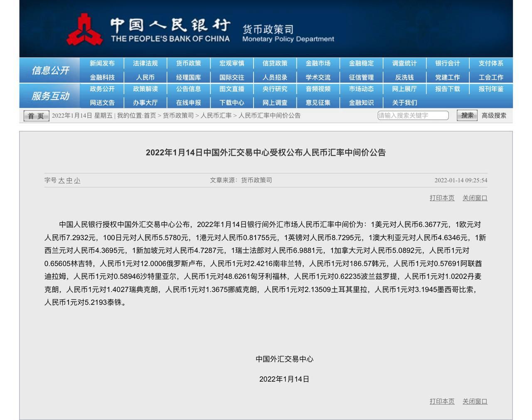Go to 银行会计 section
The image size is (532, 420).
tap(448, 63)
